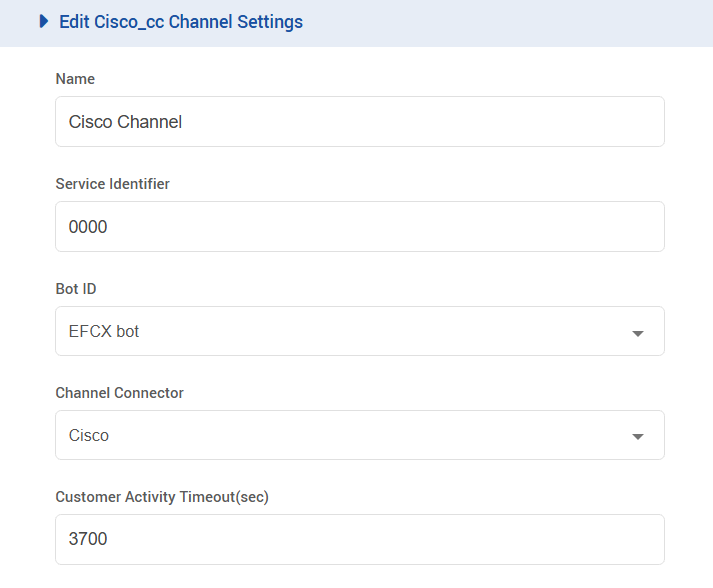Click the Name field label
Viewport: 713px width, 588px height.
(75, 79)
